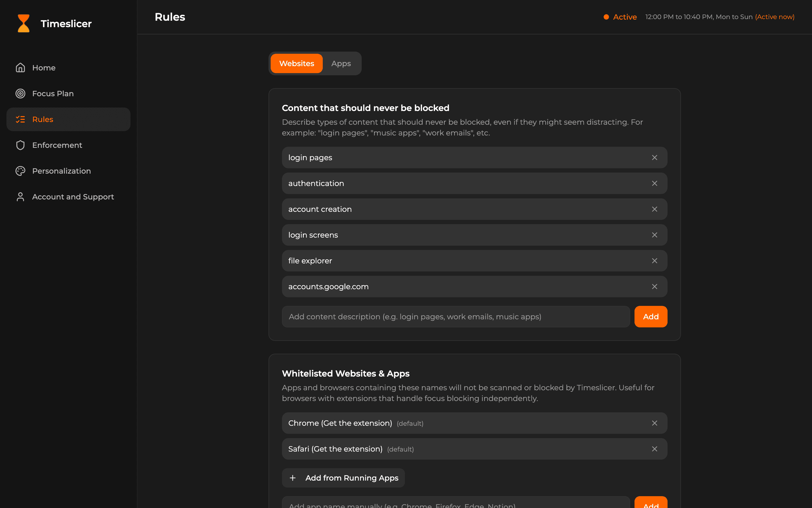The height and width of the screenshot is (508, 812).
Task: Click the Account and Support person icon
Action: tap(20, 197)
